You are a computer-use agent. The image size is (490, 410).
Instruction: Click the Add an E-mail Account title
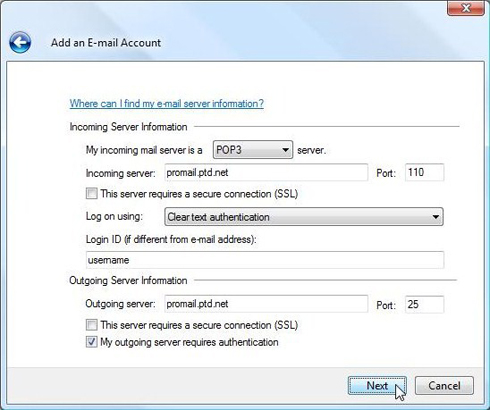pyautogui.click(x=106, y=43)
